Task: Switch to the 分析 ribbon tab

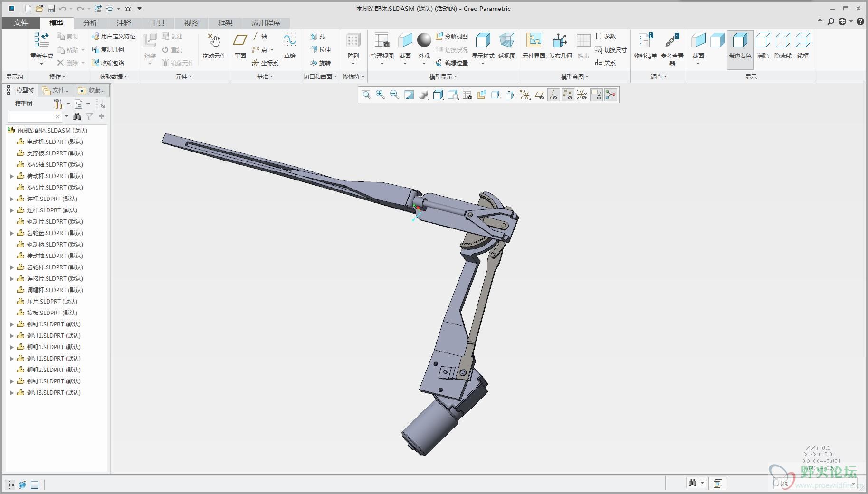Action: click(90, 23)
